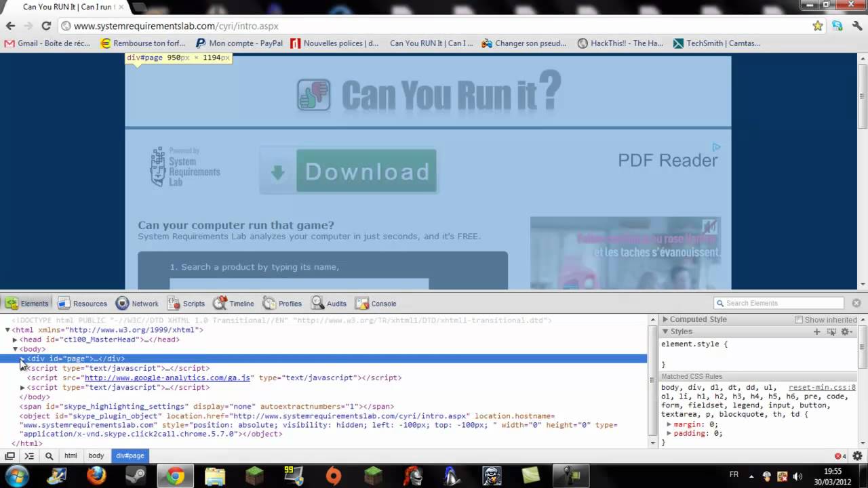Reload the current page
Screen dimensions: 868x488
(46, 26)
